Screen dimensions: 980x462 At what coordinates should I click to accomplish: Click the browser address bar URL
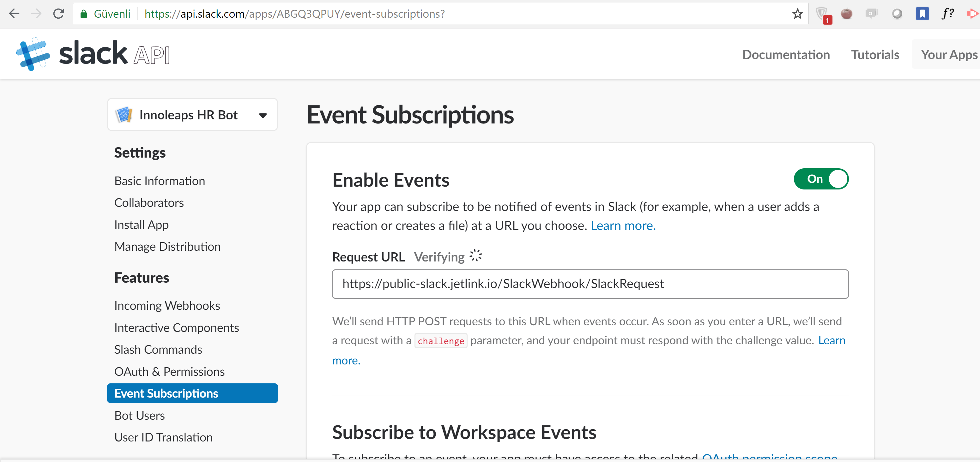pyautogui.click(x=294, y=14)
